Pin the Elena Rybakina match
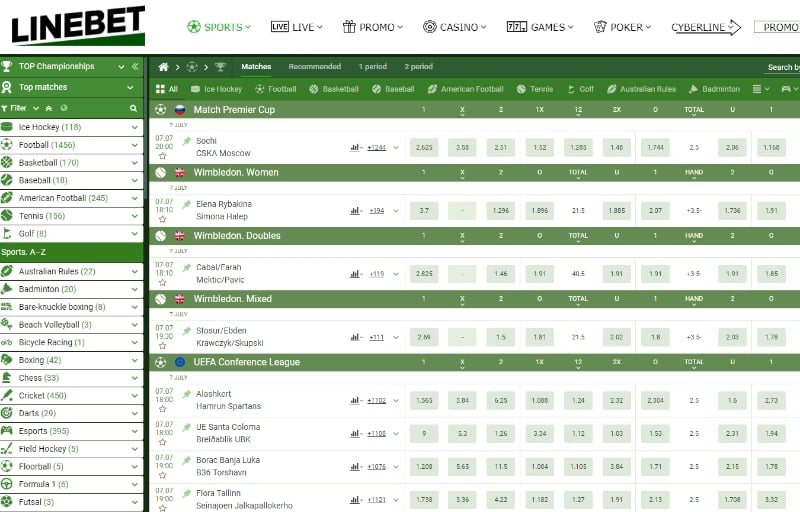 point(187,204)
